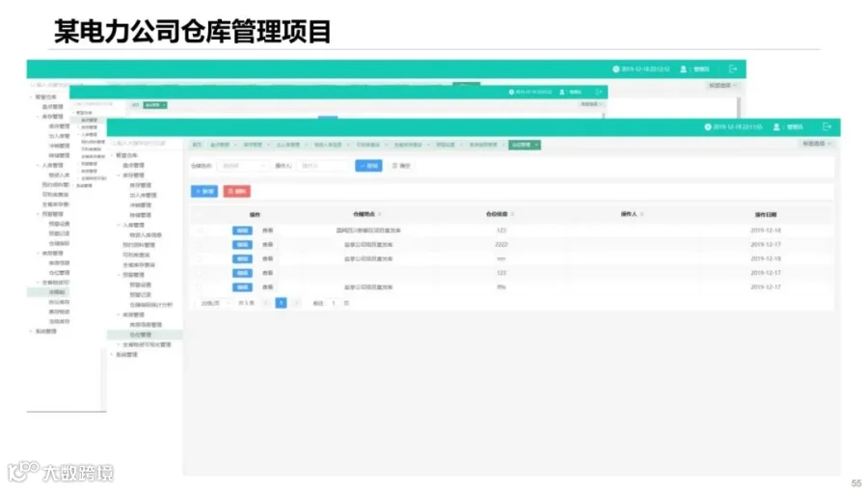Viewport: 868px width, 489px height.
Task: Click 系统管理 in the rearmost window tree
Action: pos(46,331)
